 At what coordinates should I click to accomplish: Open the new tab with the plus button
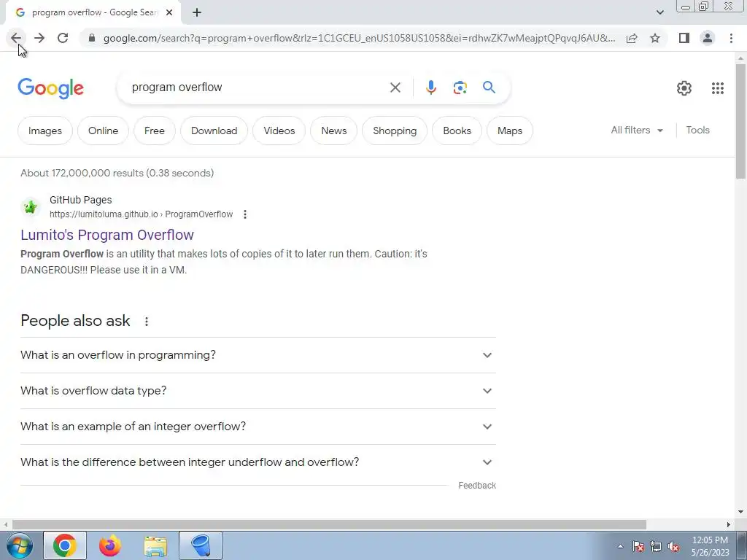(197, 13)
